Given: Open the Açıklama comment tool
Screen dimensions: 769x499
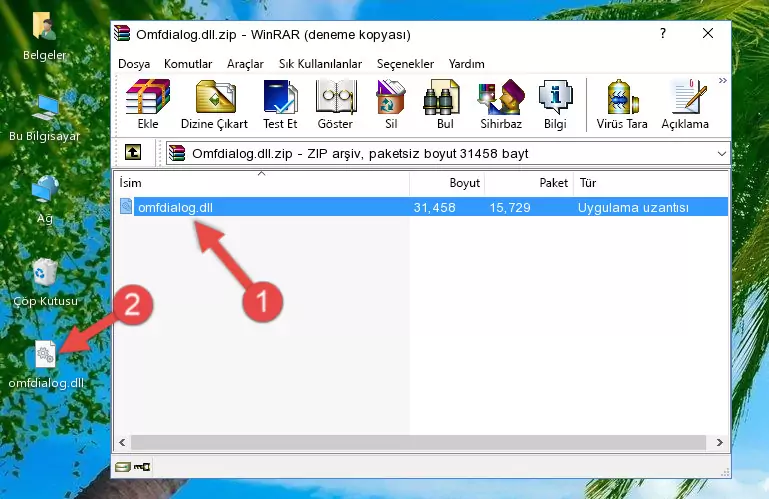Looking at the screenshot, I should click(x=685, y=104).
